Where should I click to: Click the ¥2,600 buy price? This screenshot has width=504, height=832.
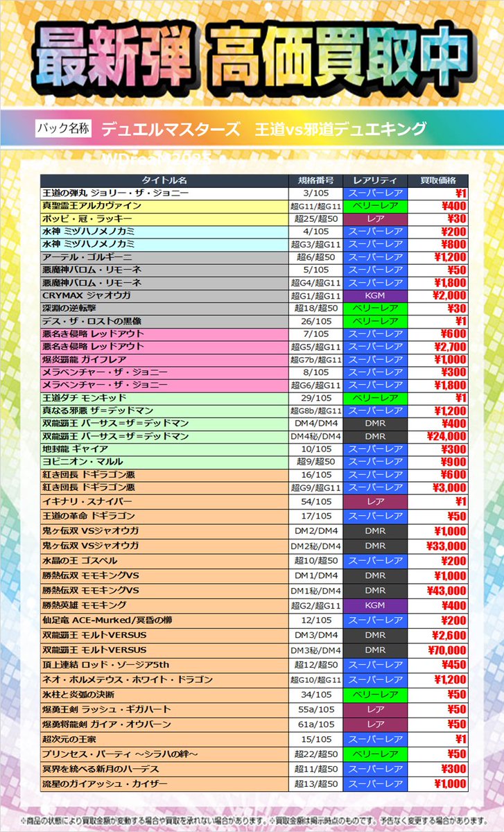click(450, 635)
